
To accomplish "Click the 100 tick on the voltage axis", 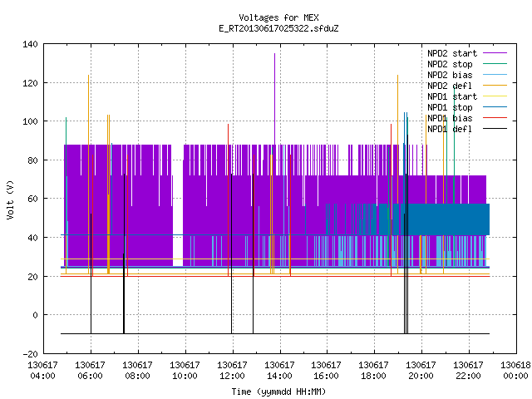I will pyautogui.click(x=30, y=121).
